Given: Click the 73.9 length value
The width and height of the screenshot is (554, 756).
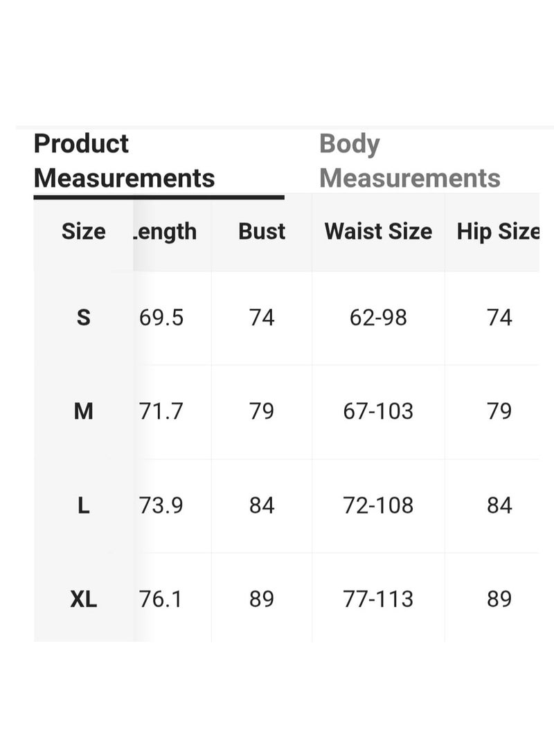Looking at the screenshot, I should [x=161, y=506].
